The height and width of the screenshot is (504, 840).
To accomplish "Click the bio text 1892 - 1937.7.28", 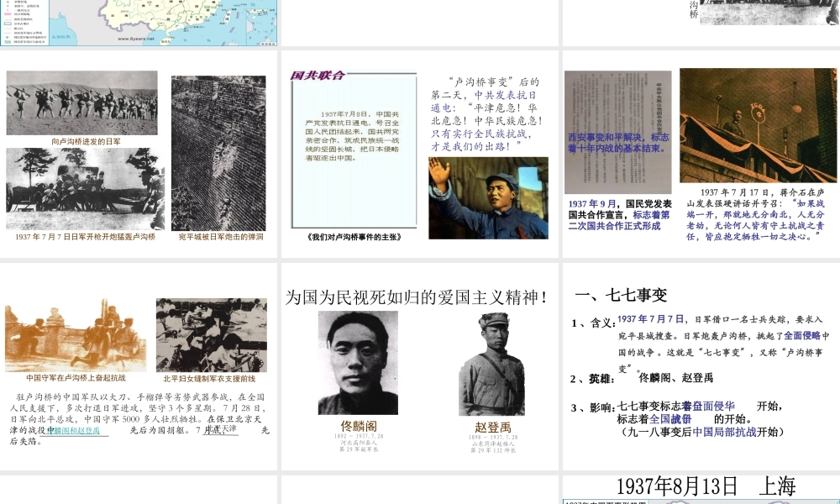I will point(359,437).
